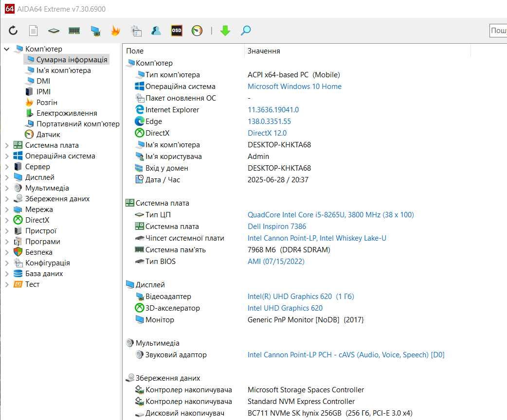Screen dimensions: 507x420
Task: Open the Report document icon in toolbar
Action: tap(33, 31)
